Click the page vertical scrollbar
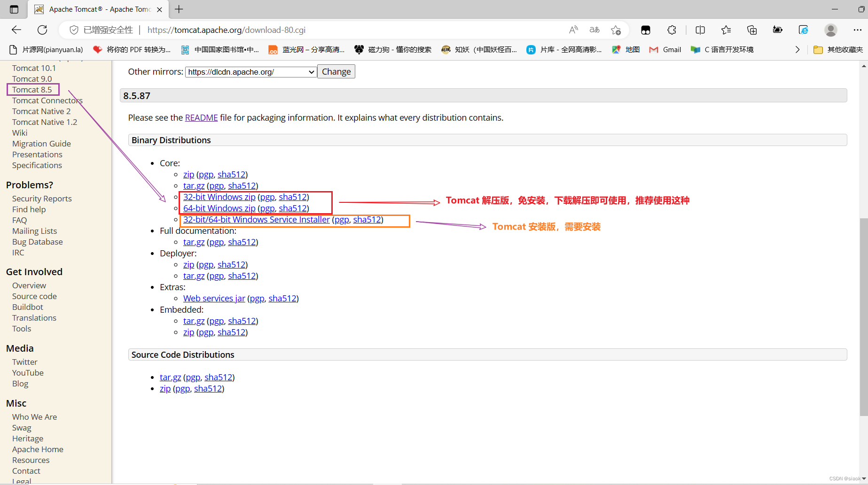The image size is (868, 485). coord(864,317)
